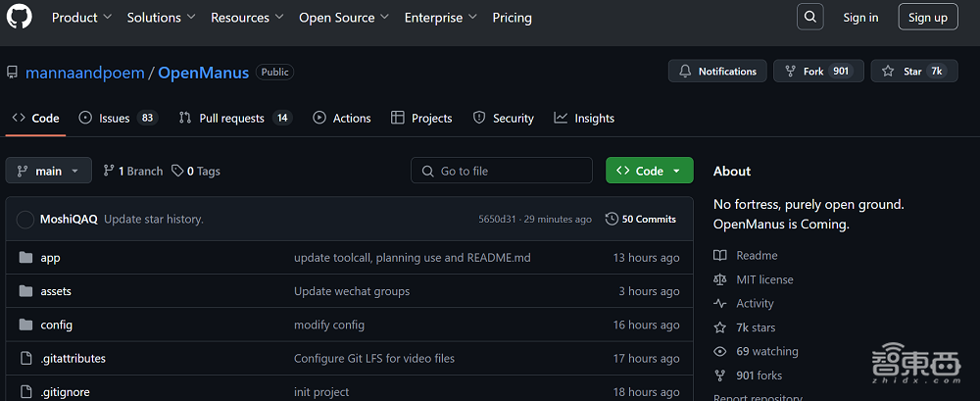Click the search magnifier icon in header
The height and width of the screenshot is (401, 980).
pos(810,17)
